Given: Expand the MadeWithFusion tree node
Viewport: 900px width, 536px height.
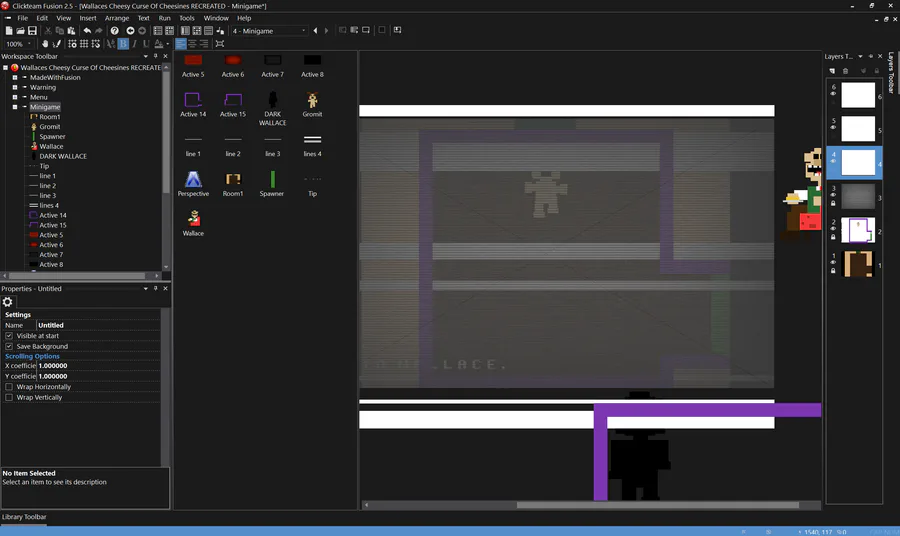Looking at the screenshot, I should tap(15, 77).
